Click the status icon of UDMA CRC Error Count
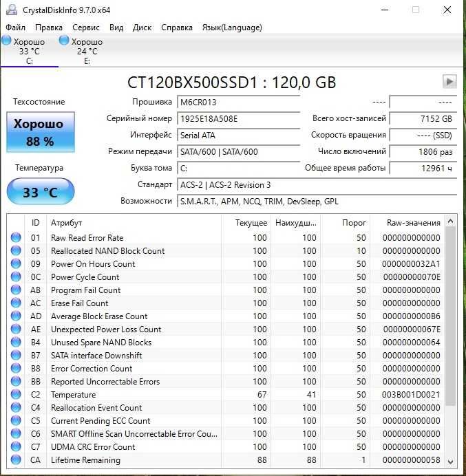466x476 pixels. [16, 446]
